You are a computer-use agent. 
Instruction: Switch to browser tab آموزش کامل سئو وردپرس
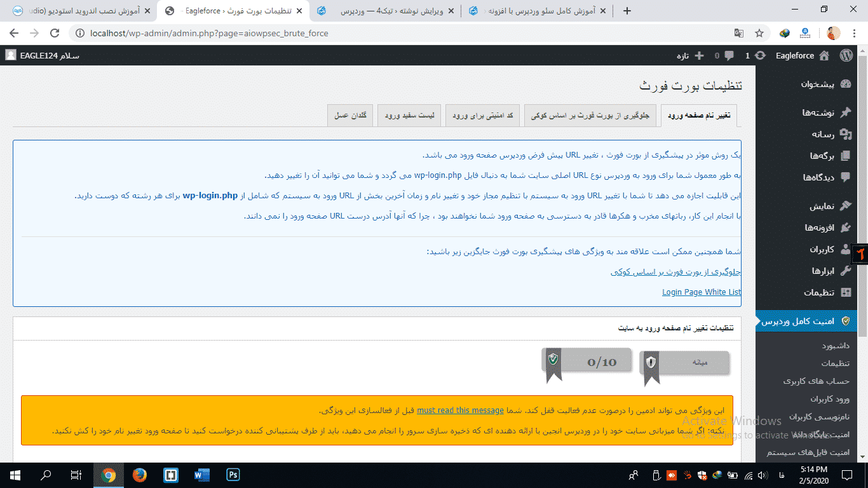(x=538, y=11)
